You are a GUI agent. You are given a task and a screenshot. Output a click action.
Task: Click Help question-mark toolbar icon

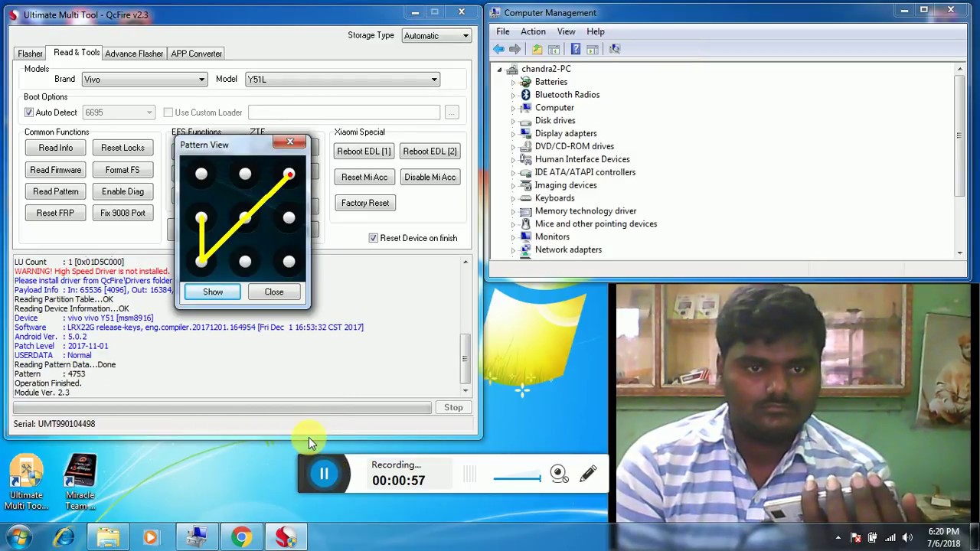coord(576,49)
